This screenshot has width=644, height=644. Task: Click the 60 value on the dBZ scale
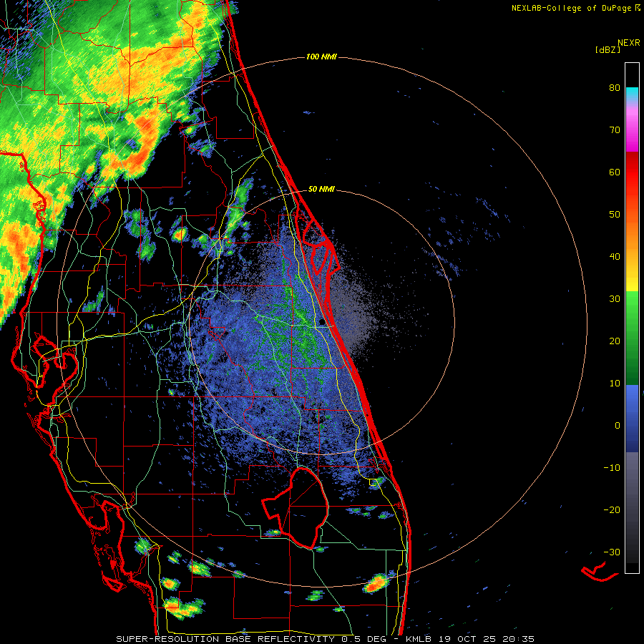[x=615, y=172]
